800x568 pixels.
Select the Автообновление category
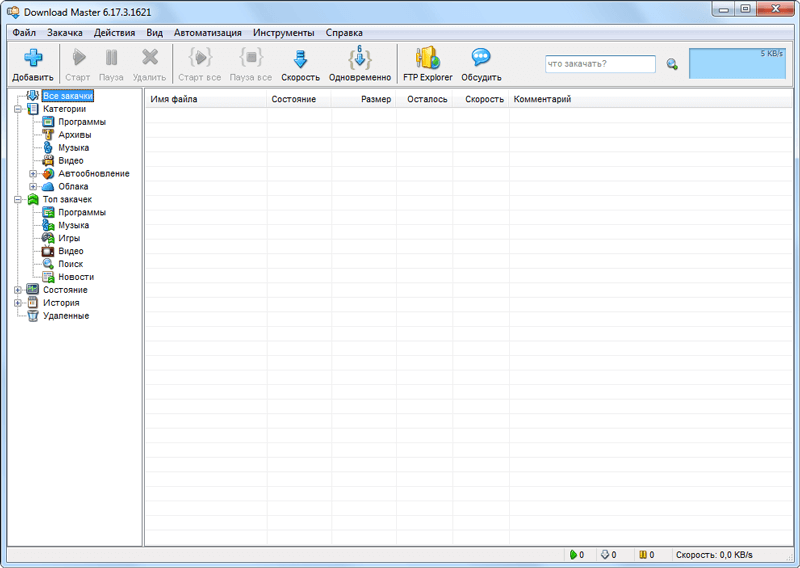point(94,174)
